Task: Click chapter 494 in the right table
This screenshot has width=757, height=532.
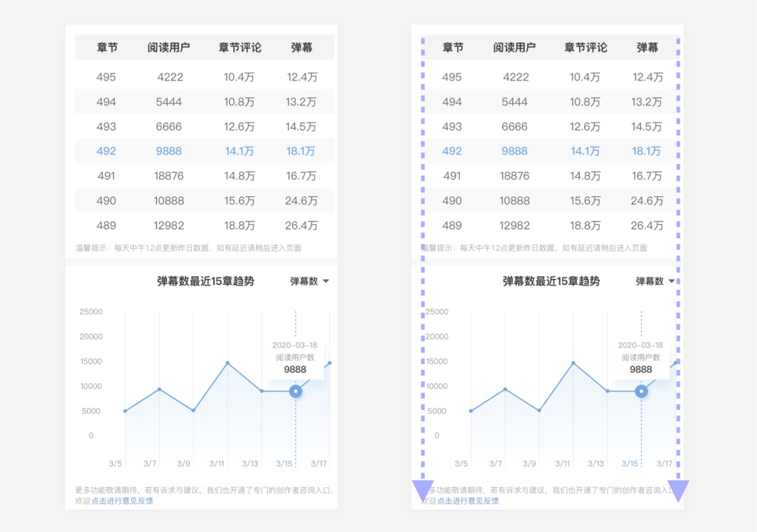Action: 452,102
